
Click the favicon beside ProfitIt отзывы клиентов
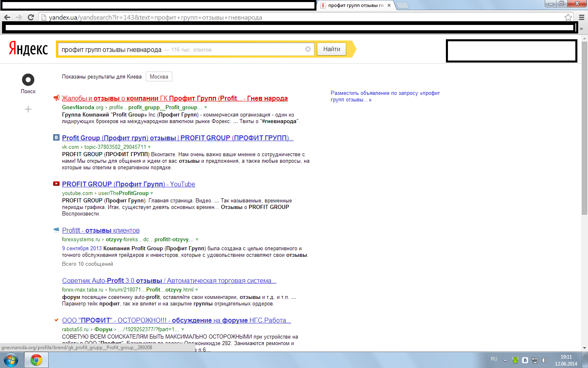coord(56,230)
